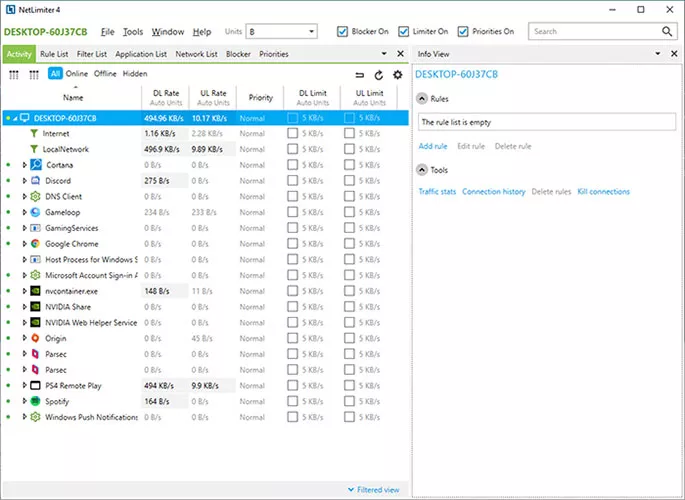Click the Microsoft Account Sign-in icon
The width and height of the screenshot is (685, 500).
[35, 275]
